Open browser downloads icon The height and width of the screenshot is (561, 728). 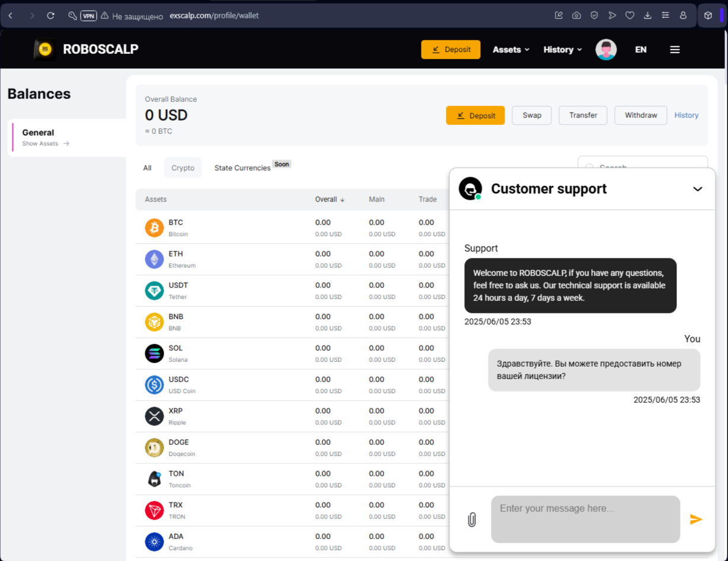point(647,16)
